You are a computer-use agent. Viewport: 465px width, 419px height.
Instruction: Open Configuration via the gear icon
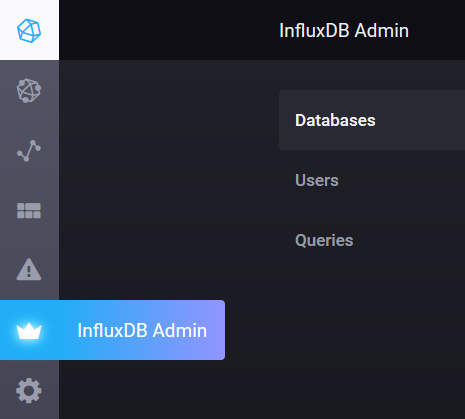tap(29, 390)
